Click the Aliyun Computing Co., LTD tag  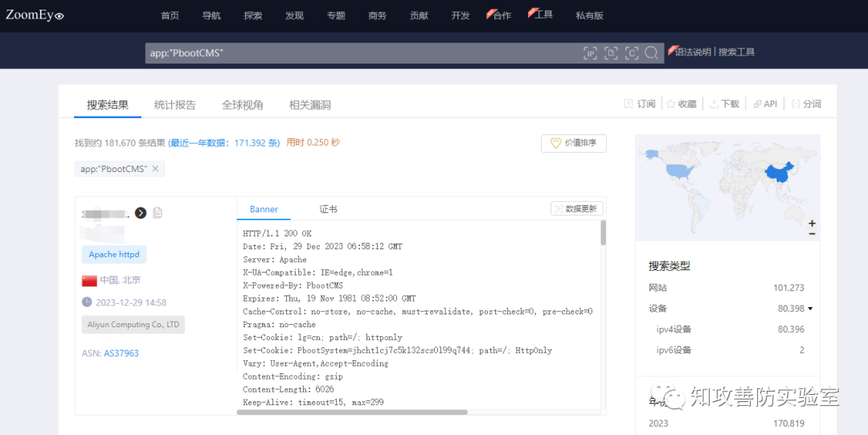click(x=133, y=324)
